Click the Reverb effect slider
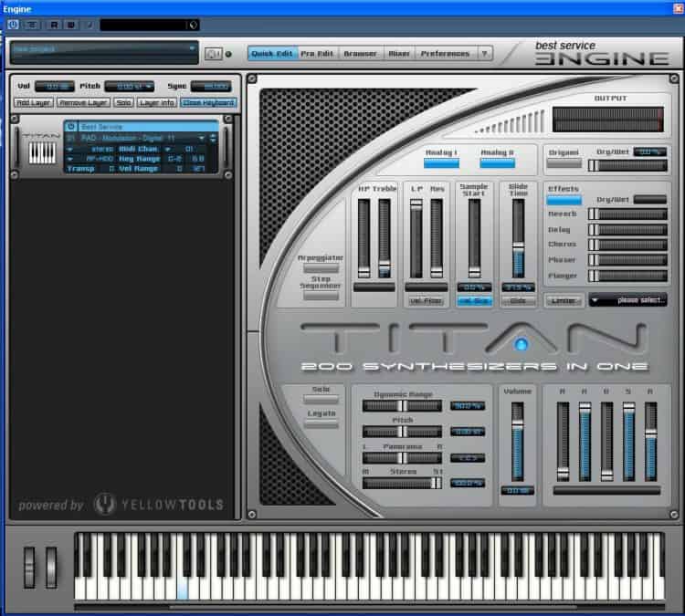This screenshot has height=616, width=685. tap(627, 214)
